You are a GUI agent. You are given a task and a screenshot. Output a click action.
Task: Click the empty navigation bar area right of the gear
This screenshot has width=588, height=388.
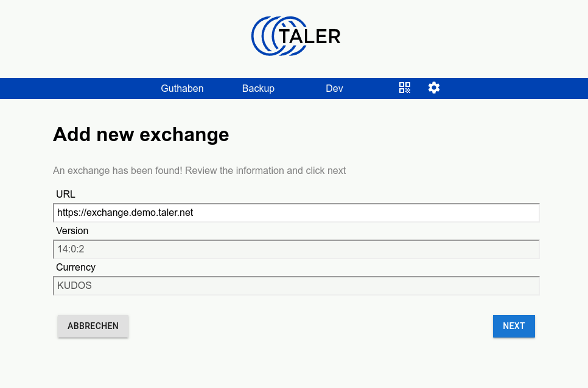tap(517, 88)
